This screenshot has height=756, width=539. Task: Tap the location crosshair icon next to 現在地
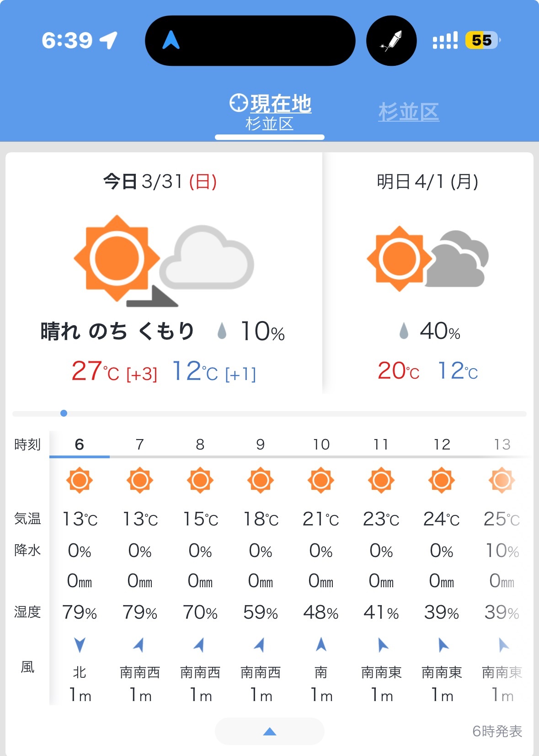(x=239, y=103)
